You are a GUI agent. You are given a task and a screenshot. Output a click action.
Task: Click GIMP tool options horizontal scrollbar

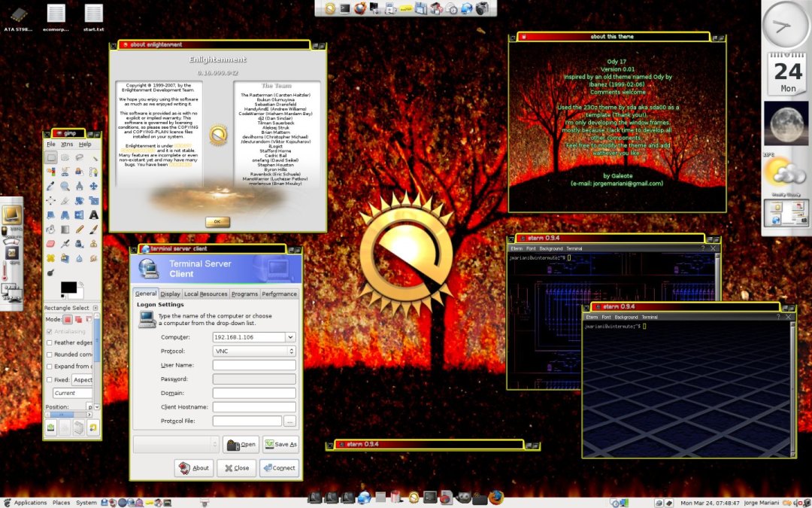tap(68, 415)
